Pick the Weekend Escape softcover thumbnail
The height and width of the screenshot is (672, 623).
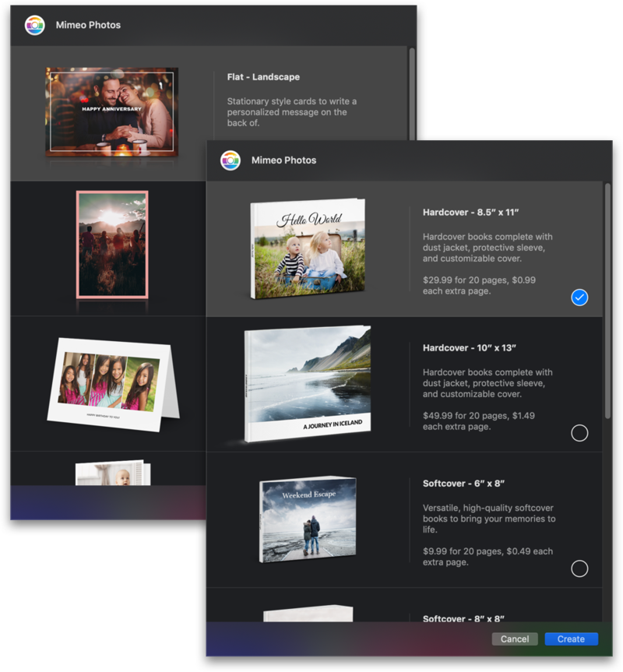(x=308, y=519)
